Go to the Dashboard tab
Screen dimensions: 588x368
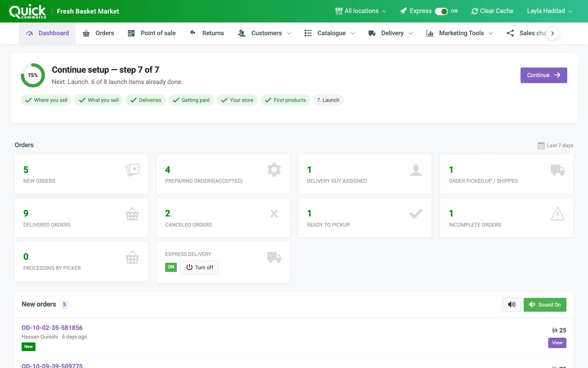point(47,33)
